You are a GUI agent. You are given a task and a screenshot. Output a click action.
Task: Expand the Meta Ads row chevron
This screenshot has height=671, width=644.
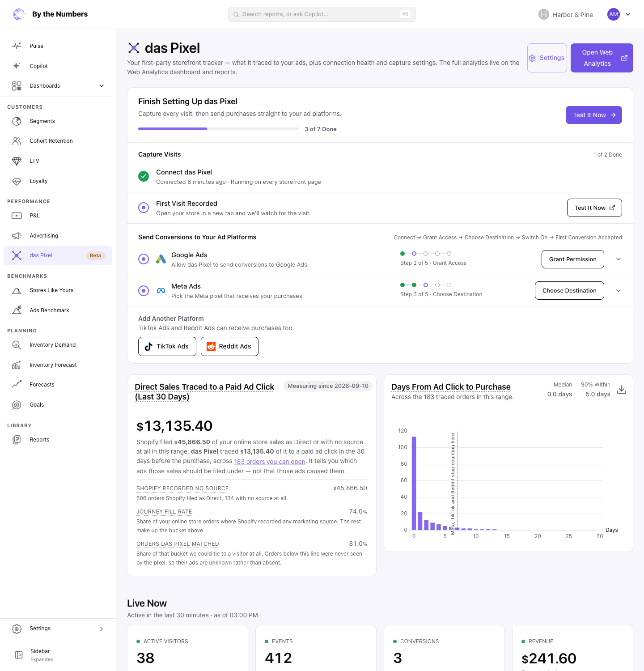[619, 291]
